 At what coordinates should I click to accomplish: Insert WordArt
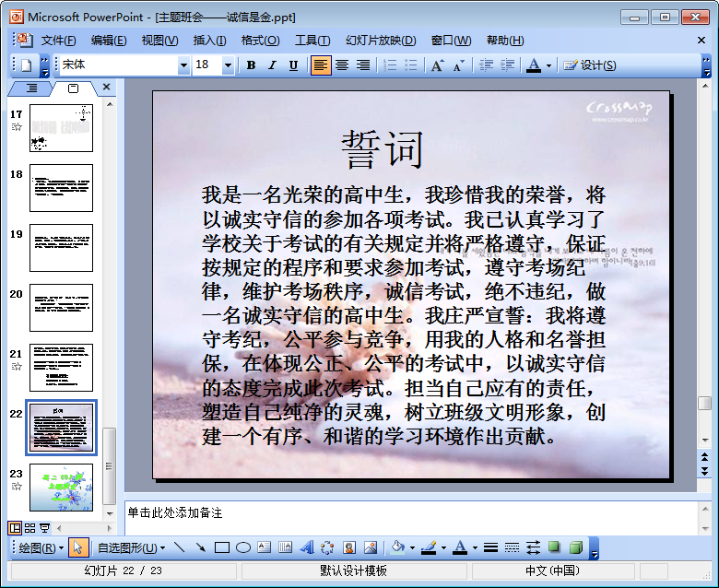coord(307,547)
